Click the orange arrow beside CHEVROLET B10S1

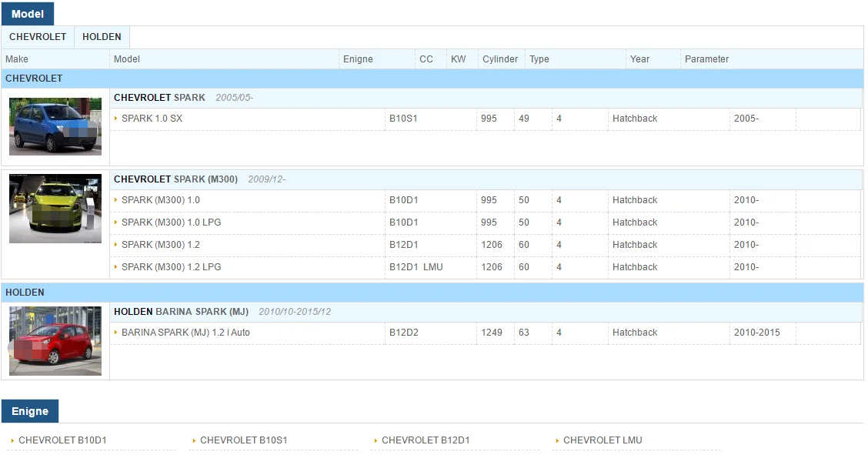(194, 440)
